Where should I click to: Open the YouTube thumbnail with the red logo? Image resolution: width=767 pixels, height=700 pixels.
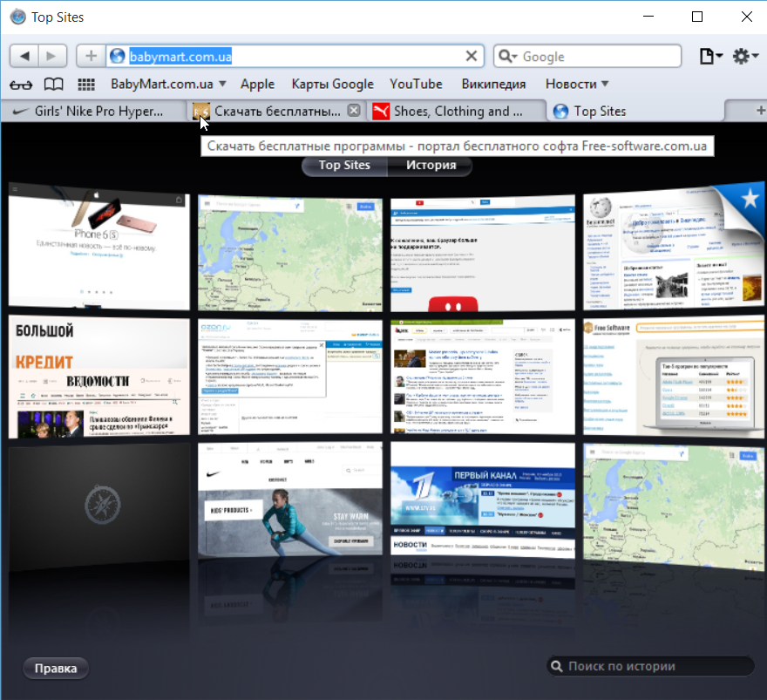click(482, 253)
